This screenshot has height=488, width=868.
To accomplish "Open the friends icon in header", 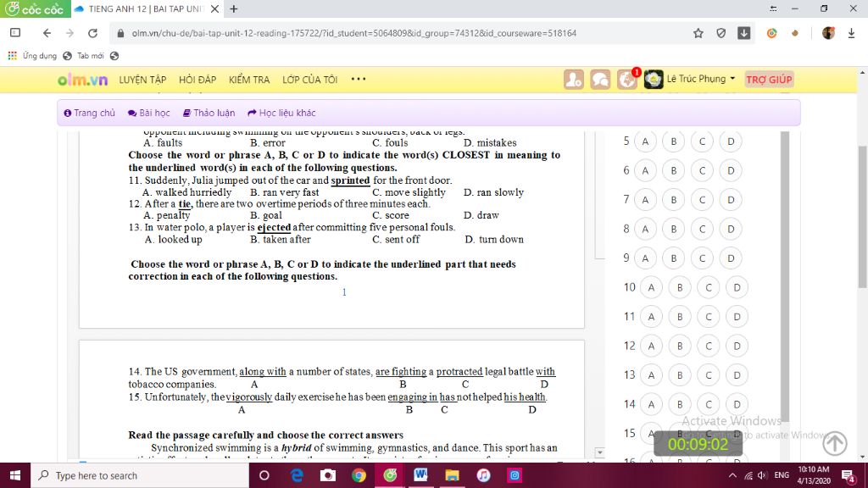I will (574, 80).
